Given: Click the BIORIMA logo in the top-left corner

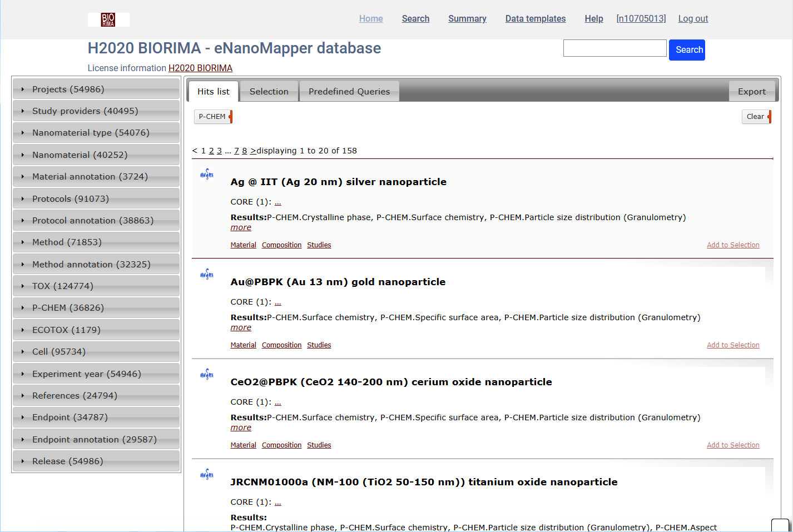Looking at the screenshot, I should (x=108, y=19).
